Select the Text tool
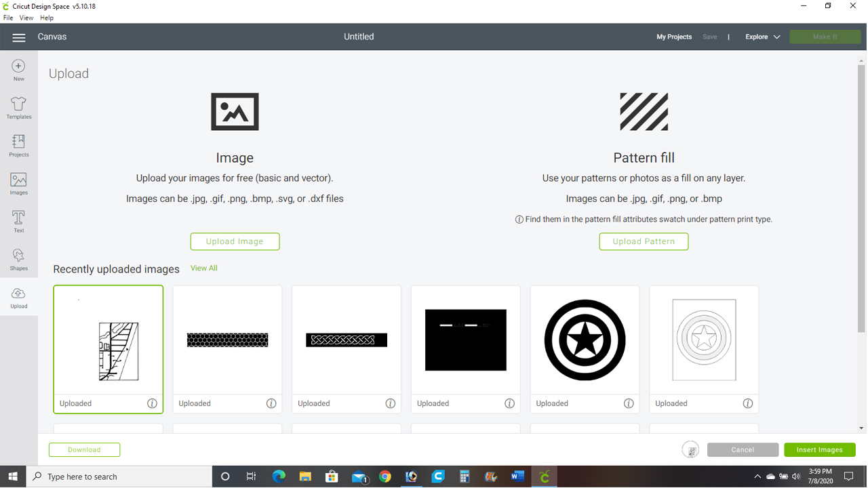Viewport: 868px width, 488px height. tap(19, 222)
